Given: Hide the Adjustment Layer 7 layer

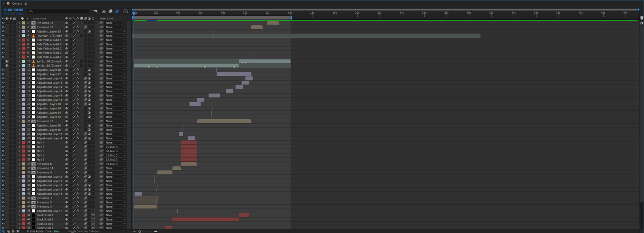Looking at the screenshot, I should coord(3,211).
